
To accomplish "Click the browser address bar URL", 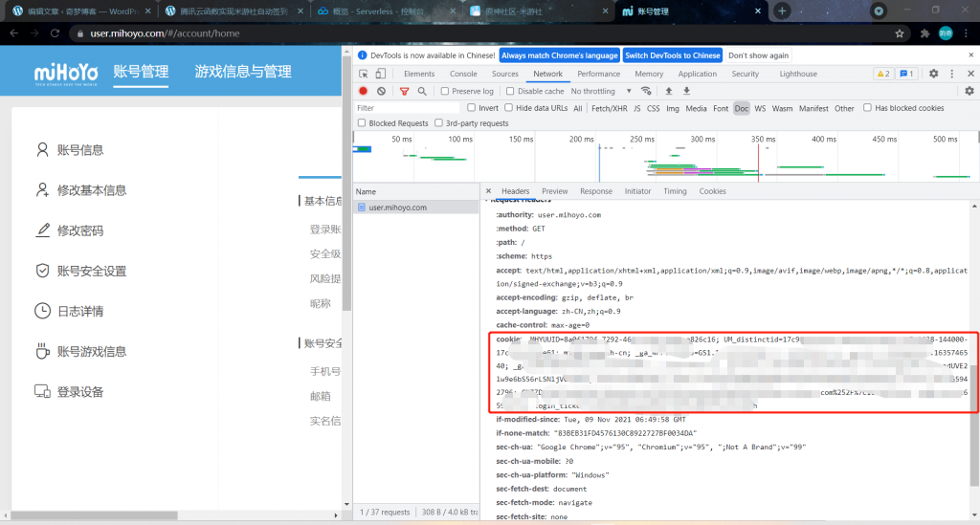I will (x=165, y=33).
